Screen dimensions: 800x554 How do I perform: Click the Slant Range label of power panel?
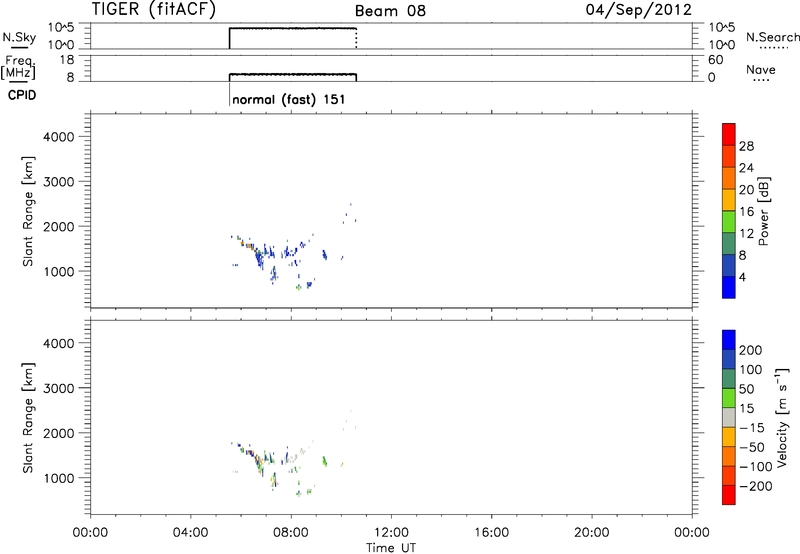(x=28, y=211)
